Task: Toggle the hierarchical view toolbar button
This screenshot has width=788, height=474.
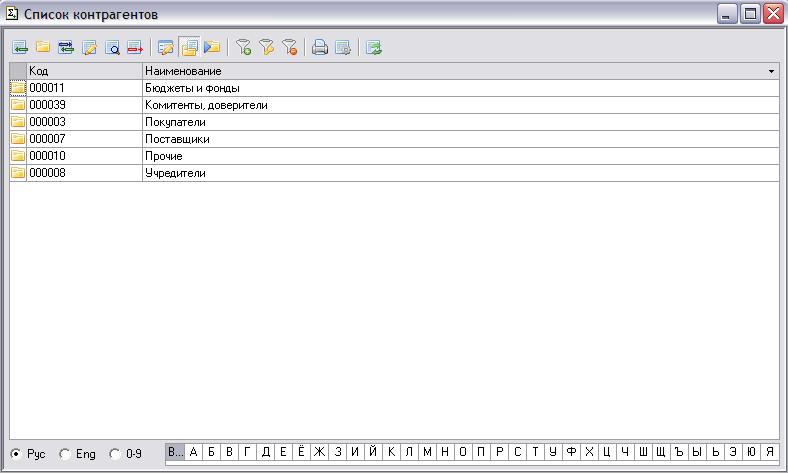Action: pyautogui.click(x=189, y=47)
